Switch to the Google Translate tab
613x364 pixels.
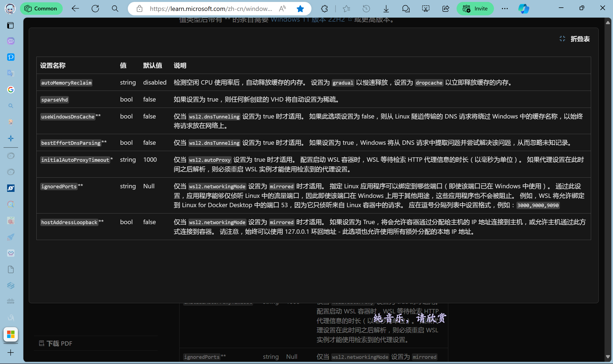pos(11,73)
